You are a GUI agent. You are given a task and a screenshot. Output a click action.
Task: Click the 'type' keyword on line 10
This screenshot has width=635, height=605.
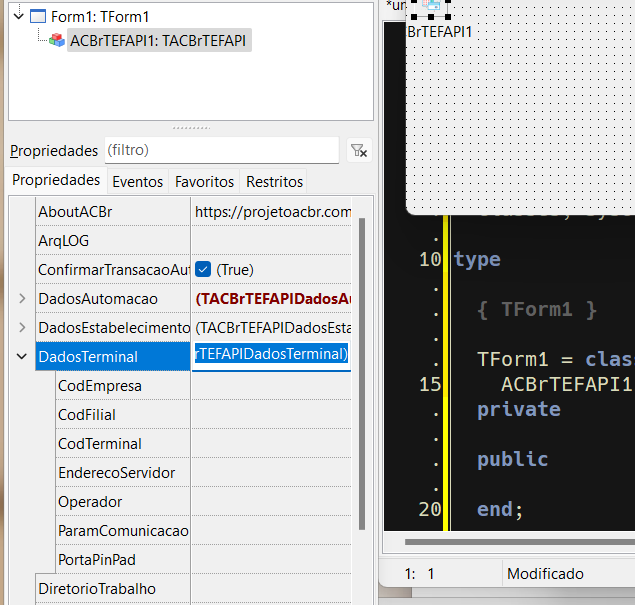tap(477, 259)
